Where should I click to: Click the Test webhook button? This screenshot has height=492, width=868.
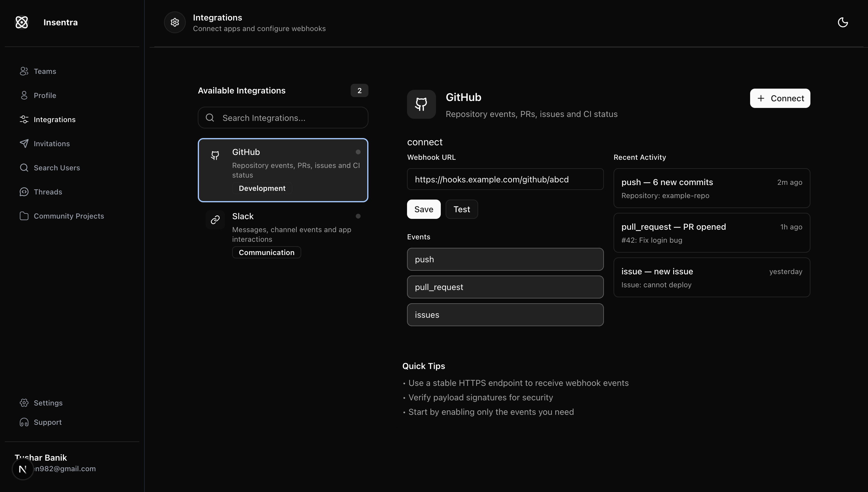462,209
